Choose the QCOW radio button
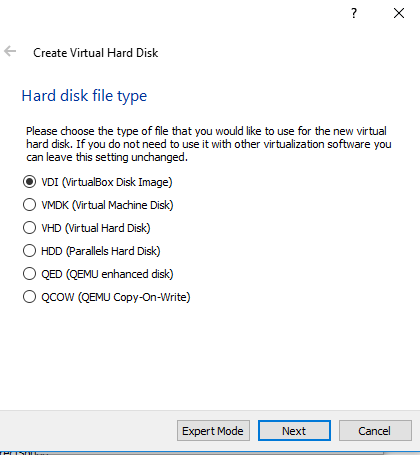Image resolution: width=420 pixels, height=455 pixels. (29, 297)
